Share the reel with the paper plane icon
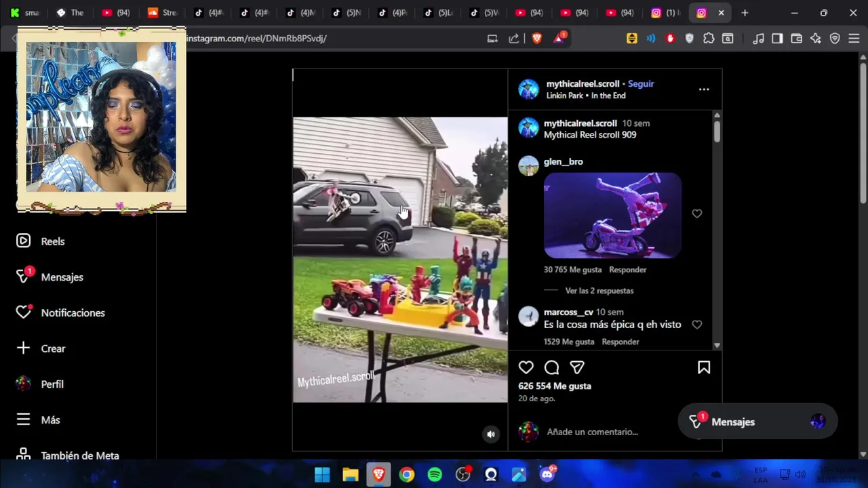This screenshot has height=488, width=868. click(x=577, y=367)
